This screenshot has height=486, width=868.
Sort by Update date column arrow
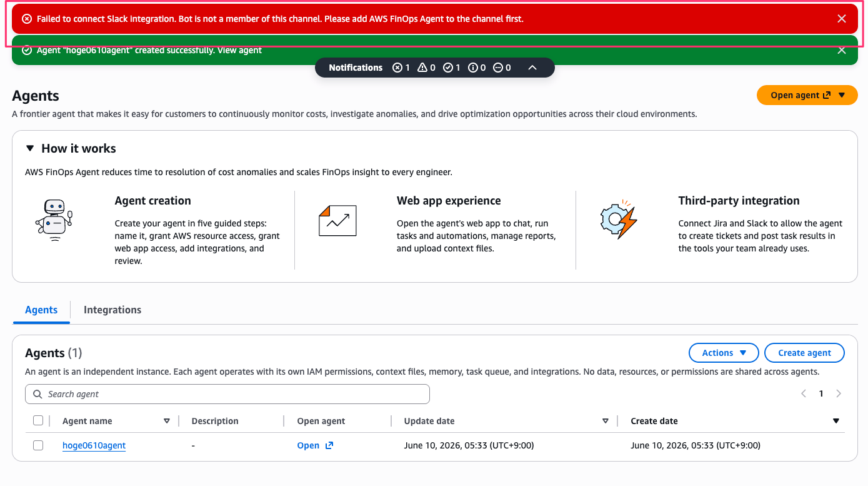tap(606, 421)
